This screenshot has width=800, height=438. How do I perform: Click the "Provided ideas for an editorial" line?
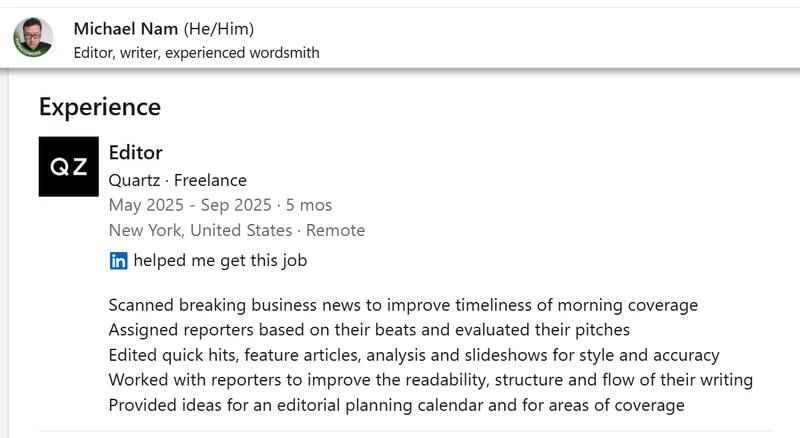click(396, 405)
